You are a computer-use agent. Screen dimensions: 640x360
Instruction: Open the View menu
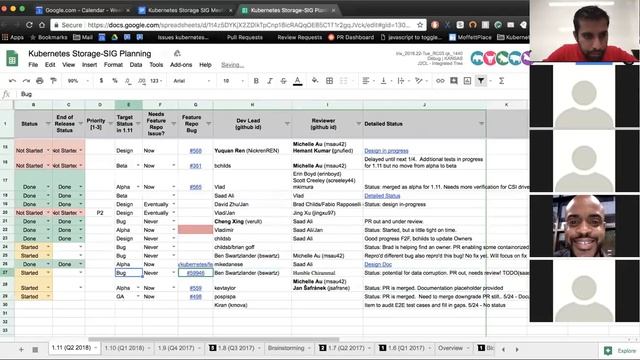[69, 64]
